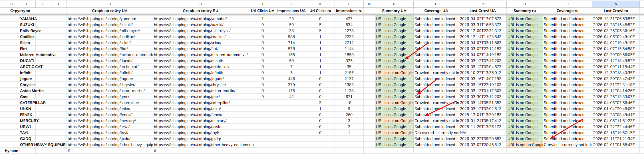Click the 'Last Crawl ru' header

pos(616,11)
